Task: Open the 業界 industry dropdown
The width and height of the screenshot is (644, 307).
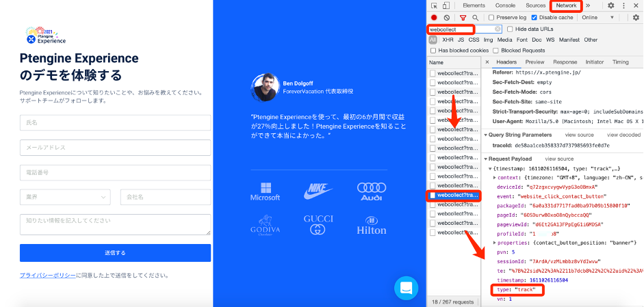Action: (65, 197)
